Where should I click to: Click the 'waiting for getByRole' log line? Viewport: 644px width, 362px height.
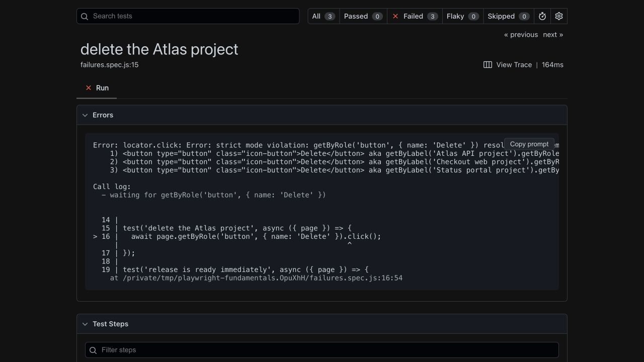[214, 195]
